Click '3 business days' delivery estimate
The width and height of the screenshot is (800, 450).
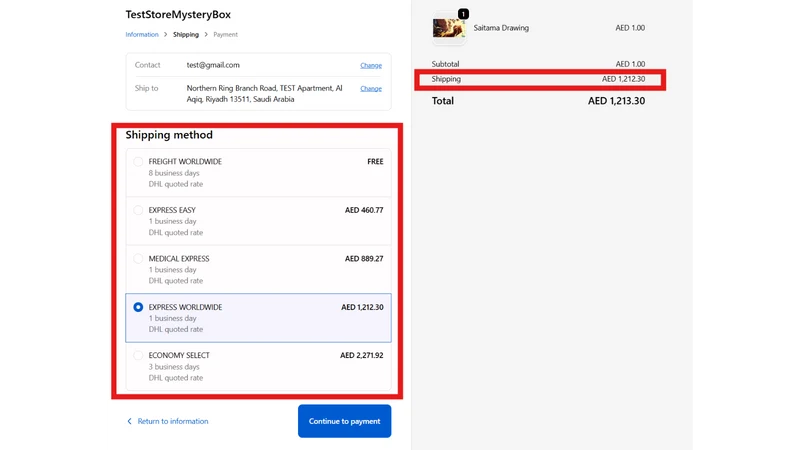174,367
